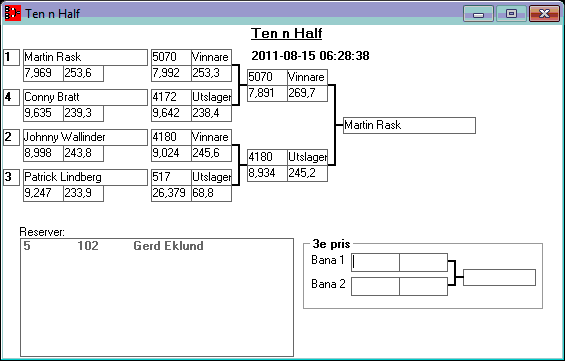Click the 238,4 result cell

click(x=212, y=113)
